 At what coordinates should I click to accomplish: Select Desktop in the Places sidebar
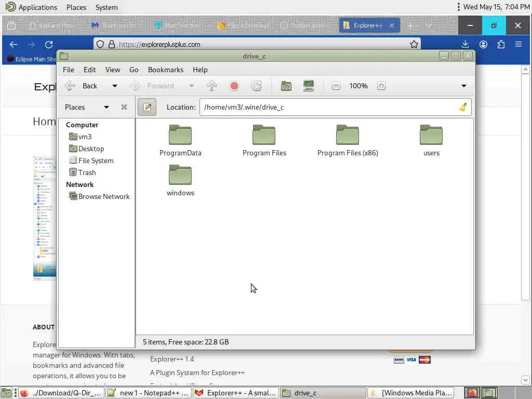click(87, 149)
